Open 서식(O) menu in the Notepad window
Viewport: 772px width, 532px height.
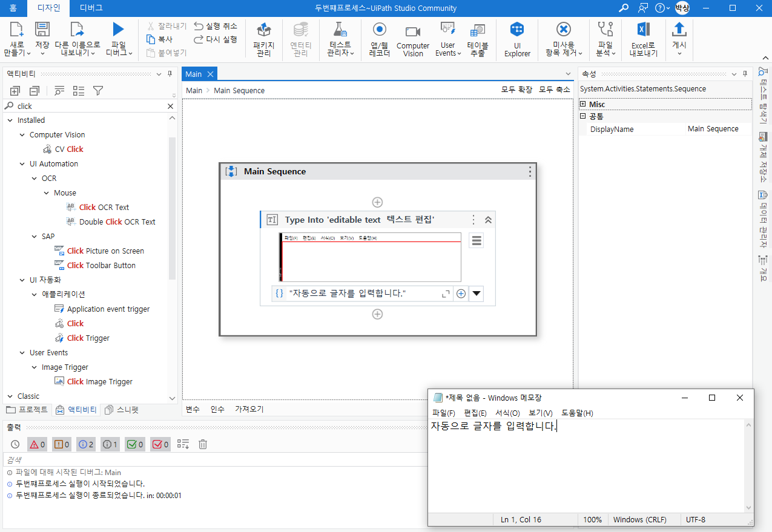click(x=507, y=413)
